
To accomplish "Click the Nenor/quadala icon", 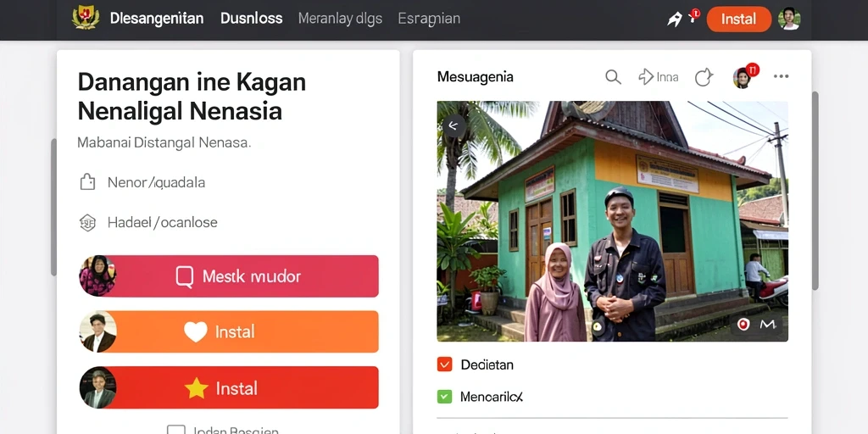I will point(87,182).
